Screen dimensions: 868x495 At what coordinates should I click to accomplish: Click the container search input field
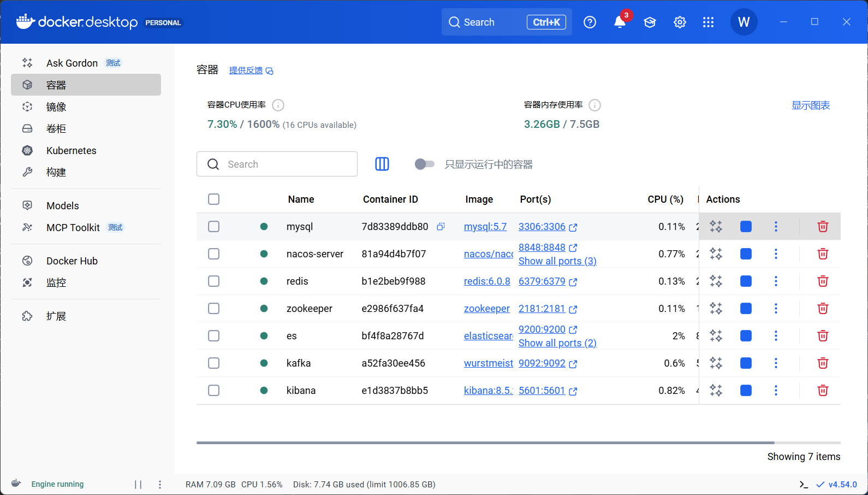pyautogui.click(x=277, y=164)
